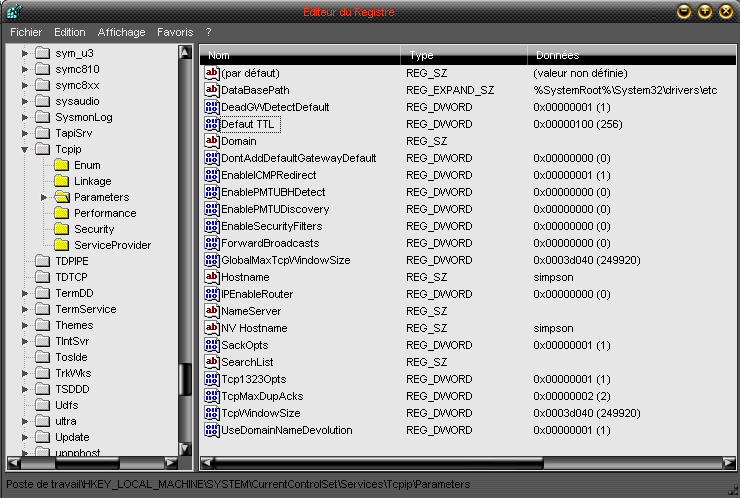Expand the Update key
Image resolution: width=740 pixels, height=498 pixels.
coord(25,437)
